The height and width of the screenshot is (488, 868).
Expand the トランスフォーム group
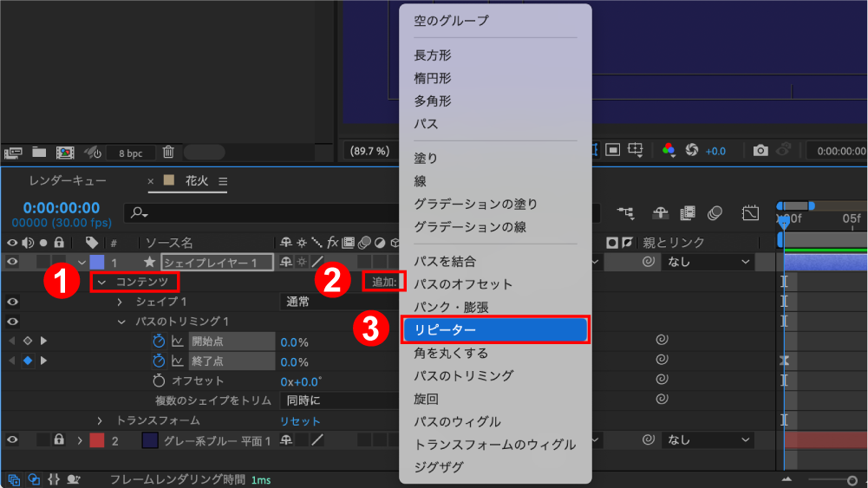click(100, 421)
